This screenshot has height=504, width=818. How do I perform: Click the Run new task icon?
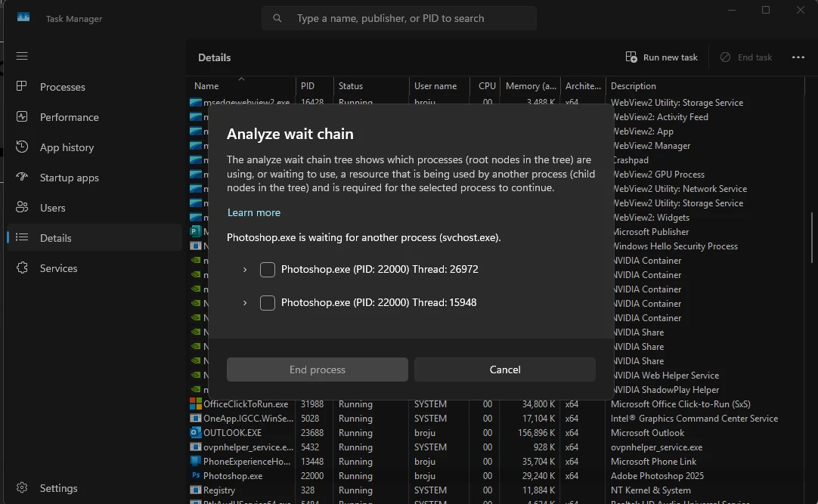[631, 57]
